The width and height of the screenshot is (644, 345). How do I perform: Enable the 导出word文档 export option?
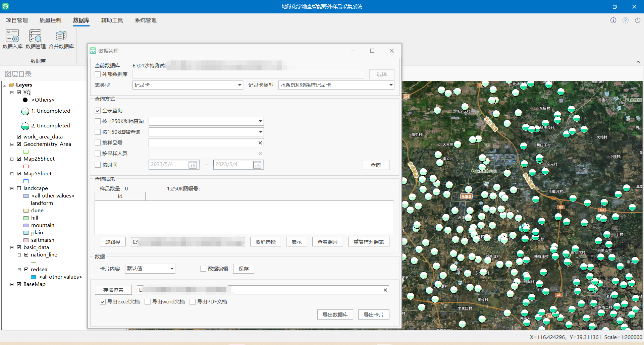[x=148, y=302]
